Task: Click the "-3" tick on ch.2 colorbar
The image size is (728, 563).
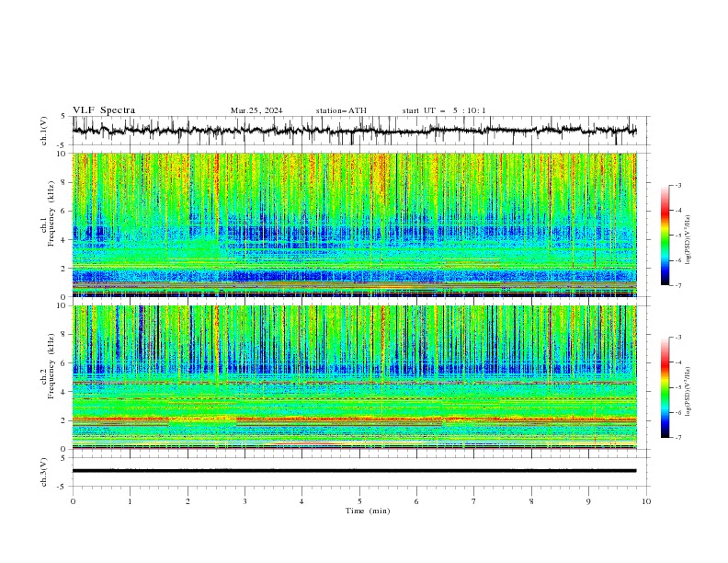Action: click(677, 338)
